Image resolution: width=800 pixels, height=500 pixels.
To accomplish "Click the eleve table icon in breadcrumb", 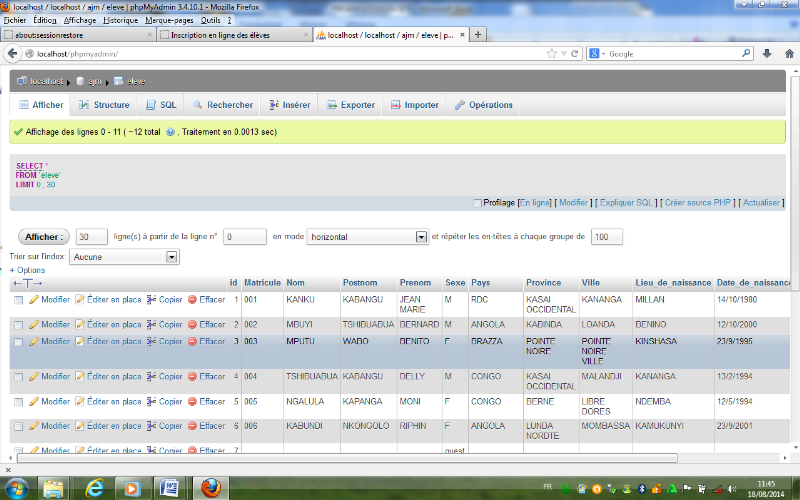I will (x=118, y=81).
